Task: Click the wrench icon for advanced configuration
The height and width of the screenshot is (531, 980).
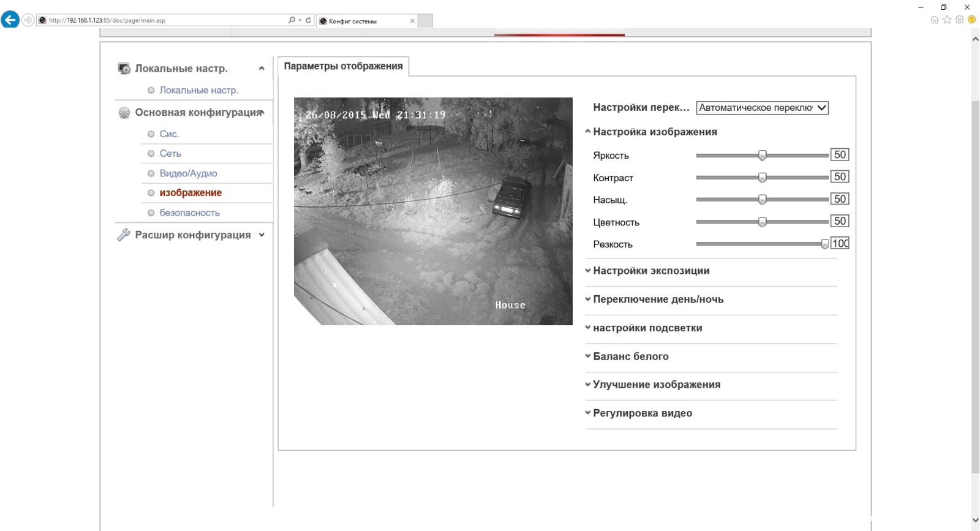Action: [x=124, y=235]
